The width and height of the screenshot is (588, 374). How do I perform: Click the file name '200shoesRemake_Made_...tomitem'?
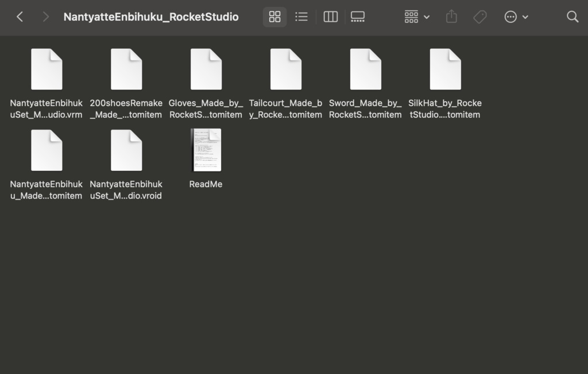[x=126, y=108]
